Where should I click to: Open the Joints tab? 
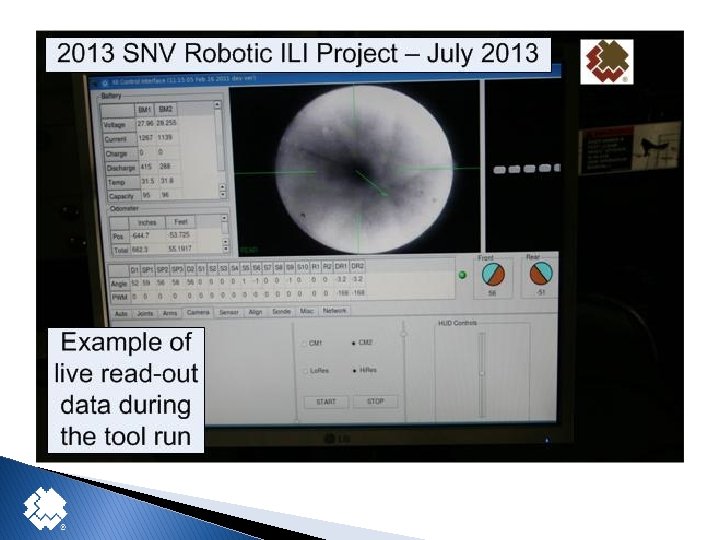point(145,314)
